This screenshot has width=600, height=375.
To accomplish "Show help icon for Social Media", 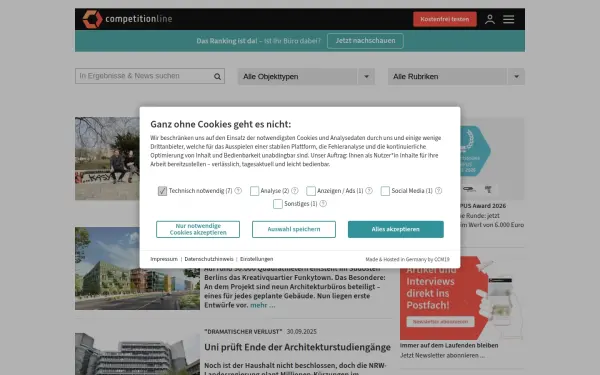I will pyautogui.click(x=439, y=191).
